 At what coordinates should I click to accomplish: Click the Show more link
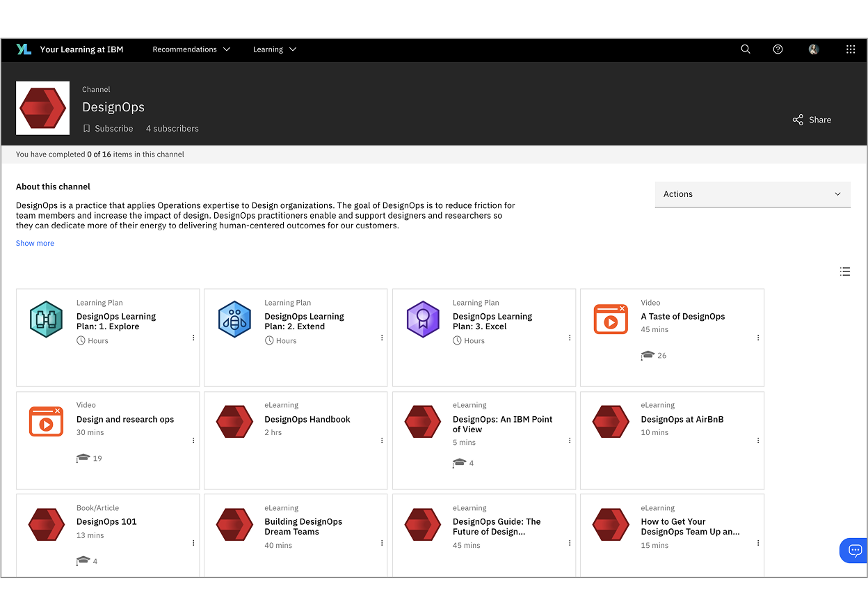[35, 244]
